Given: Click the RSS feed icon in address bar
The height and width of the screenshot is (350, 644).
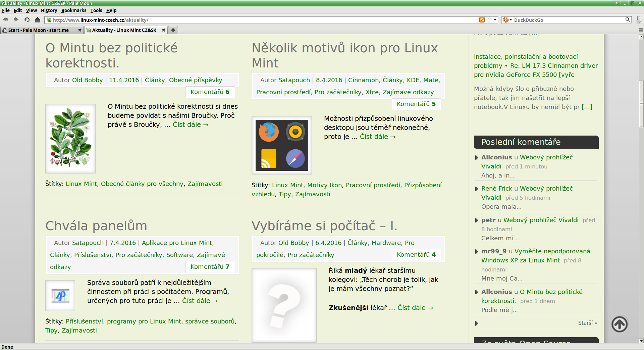Looking at the screenshot, I should click(x=482, y=20).
